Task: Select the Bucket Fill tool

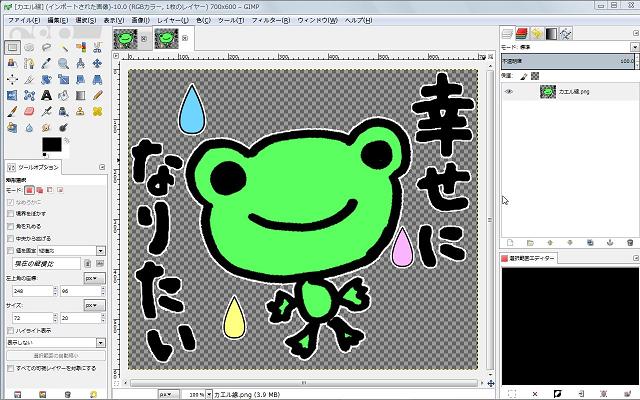Action: point(63,96)
